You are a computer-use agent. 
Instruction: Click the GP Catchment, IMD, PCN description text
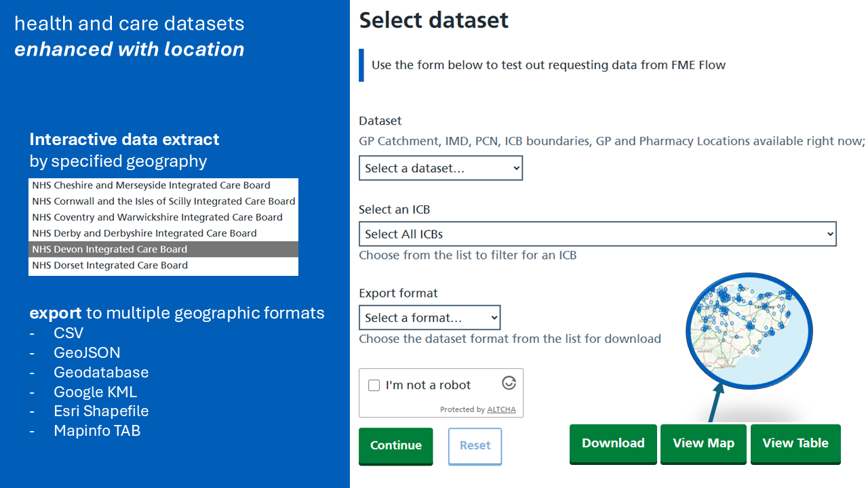pyautogui.click(x=612, y=141)
